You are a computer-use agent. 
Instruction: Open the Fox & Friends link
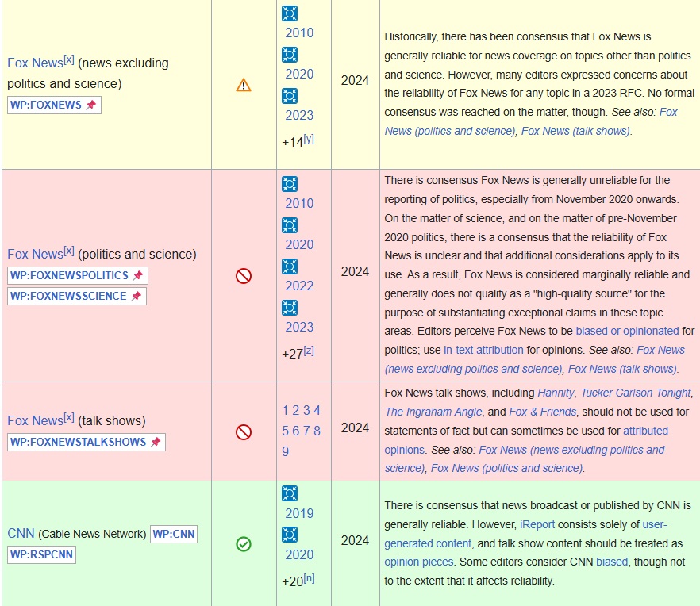(x=542, y=412)
